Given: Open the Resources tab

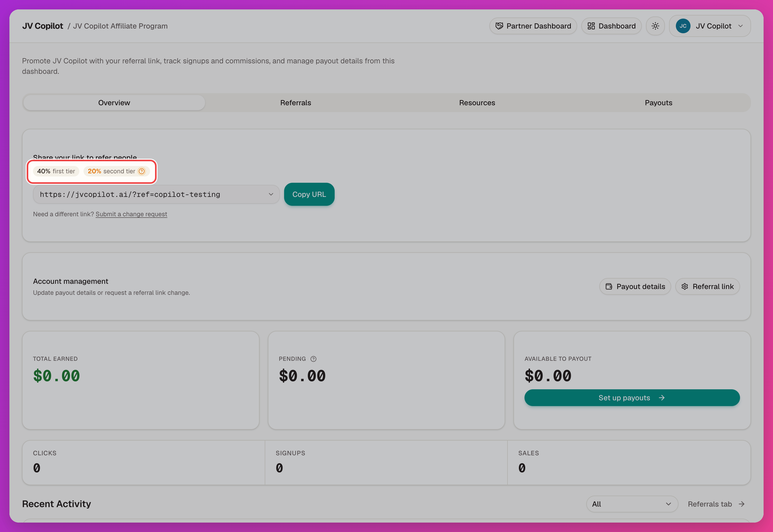Looking at the screenshot, I should [x=477, y=103].
